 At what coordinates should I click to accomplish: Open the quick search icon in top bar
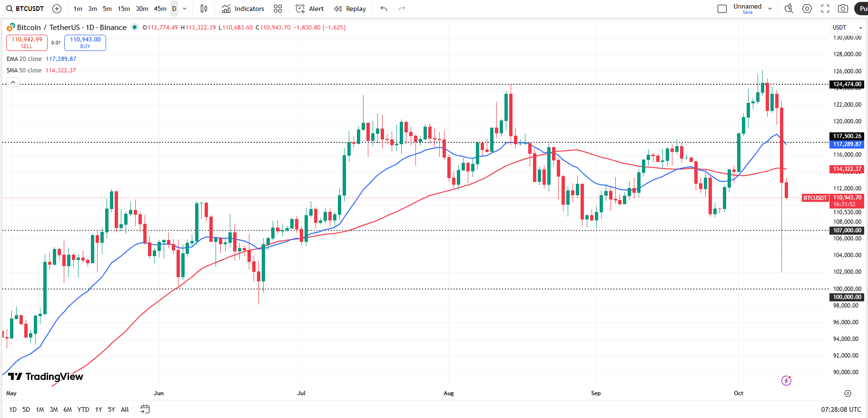pos(789,9)
